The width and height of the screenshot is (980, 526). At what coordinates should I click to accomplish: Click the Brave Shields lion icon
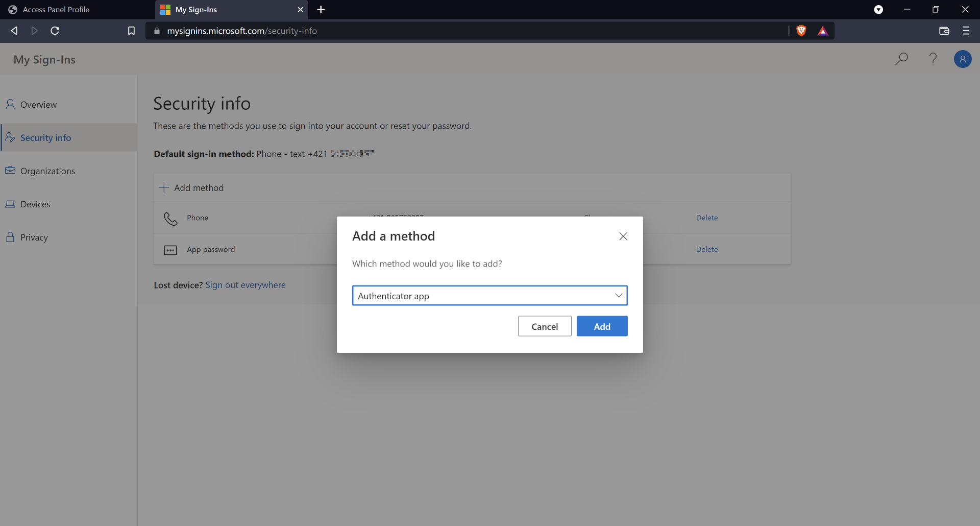pos(801,31)
